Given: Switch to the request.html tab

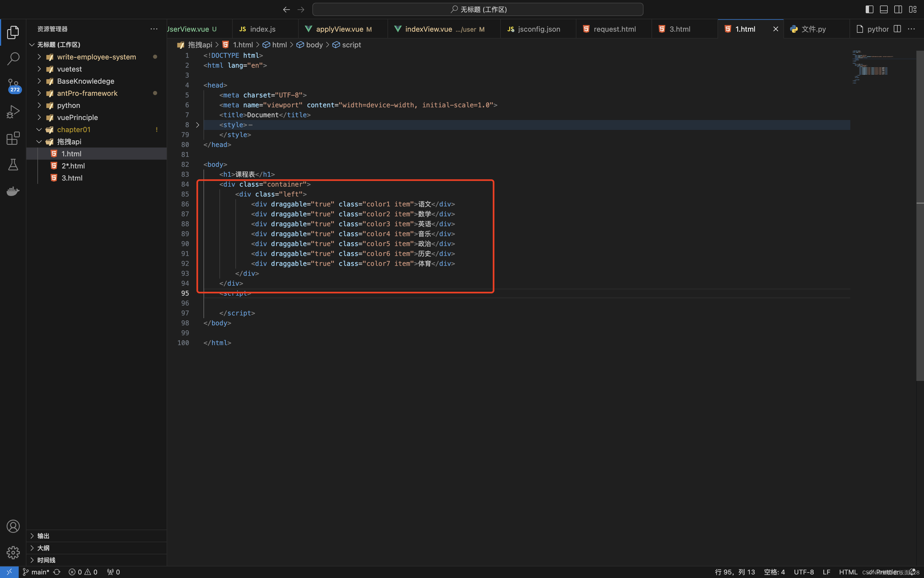Looking at the screenshot, I should point(614,29).
